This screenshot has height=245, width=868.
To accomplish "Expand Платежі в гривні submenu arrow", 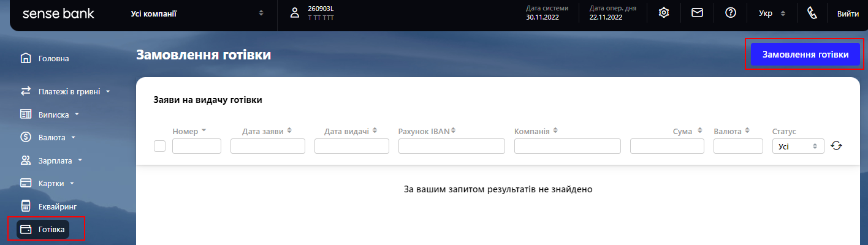I will (x=108, y=92).
